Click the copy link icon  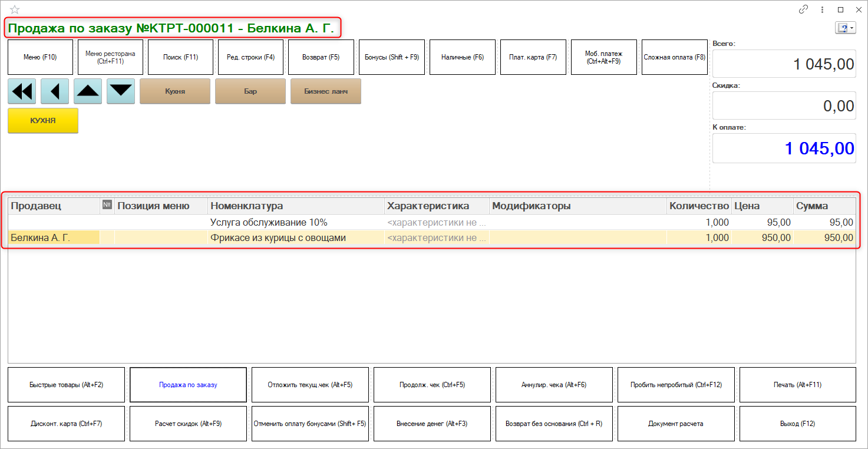tap(803, 9)
